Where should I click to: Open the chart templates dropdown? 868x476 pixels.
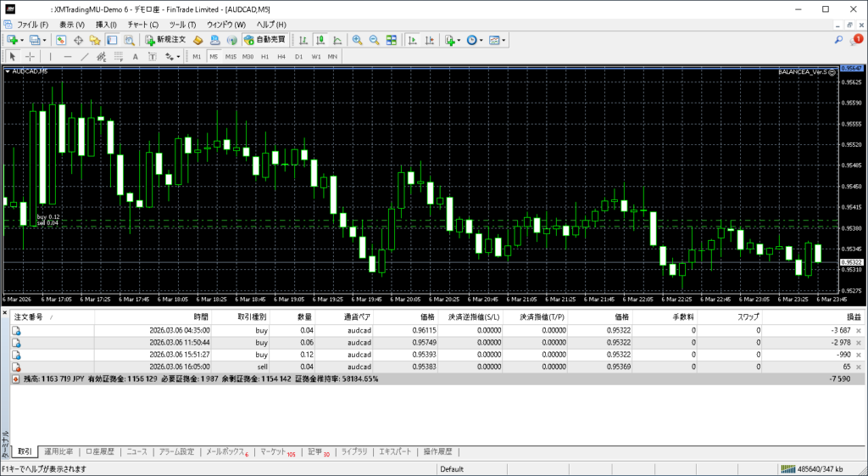[x=505, y=40]
